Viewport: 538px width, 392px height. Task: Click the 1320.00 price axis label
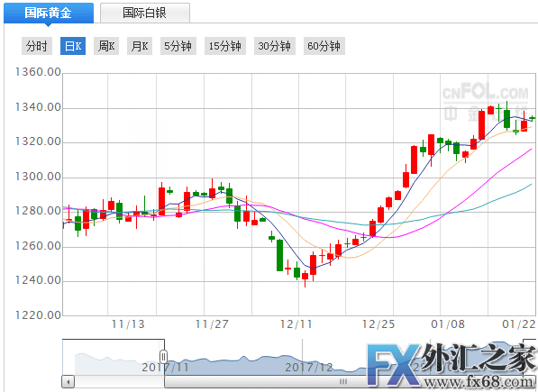(38, 141)
